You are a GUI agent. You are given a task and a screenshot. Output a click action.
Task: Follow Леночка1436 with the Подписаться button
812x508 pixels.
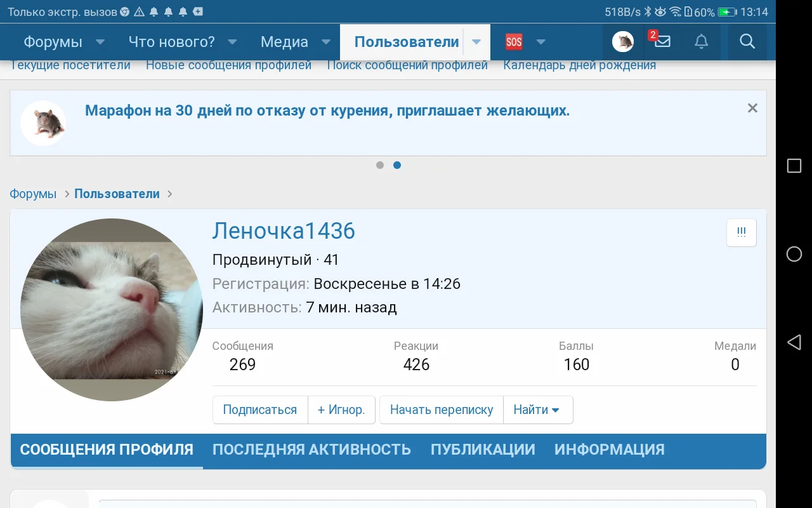(260, 410)
